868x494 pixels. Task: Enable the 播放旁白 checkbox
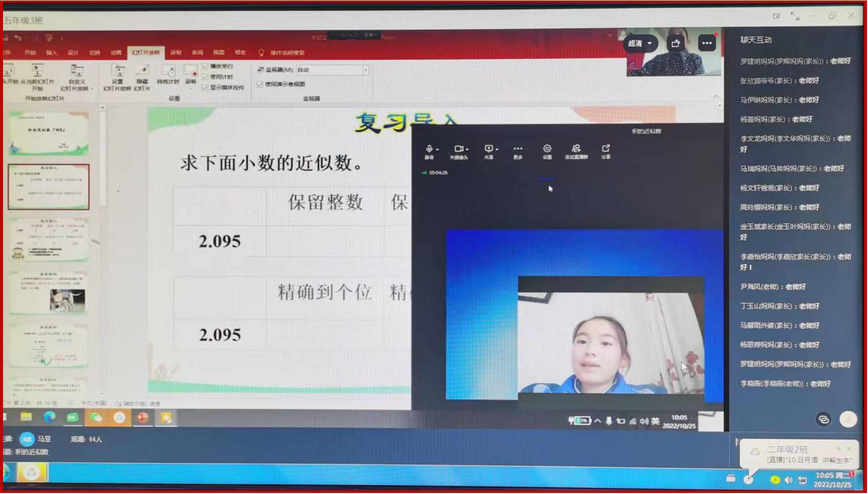point(204,65)
